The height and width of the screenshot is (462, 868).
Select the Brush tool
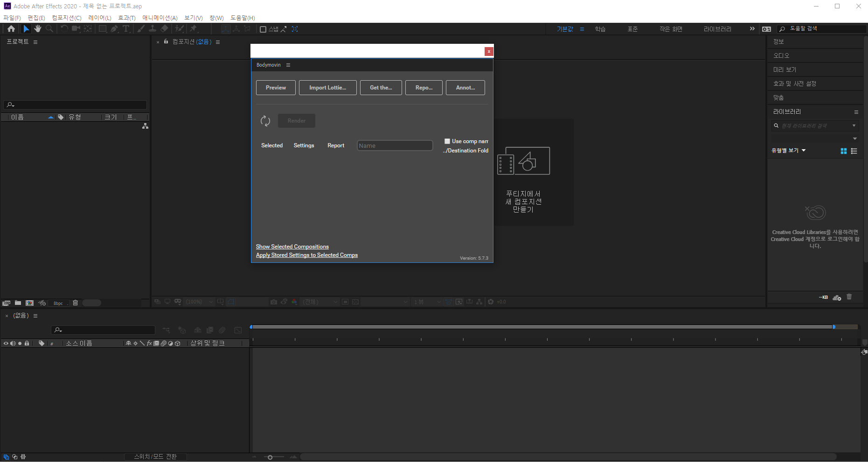(141, 29)
